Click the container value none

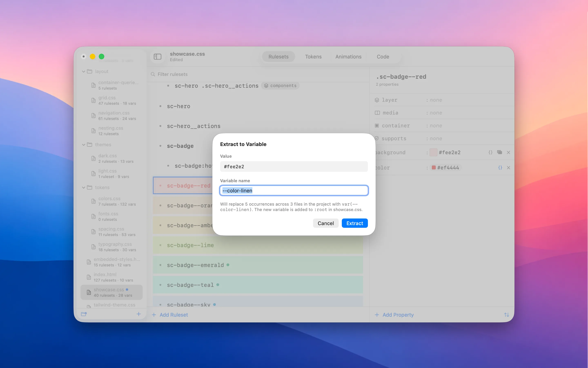pyautogui.click(x=436, y=126)
